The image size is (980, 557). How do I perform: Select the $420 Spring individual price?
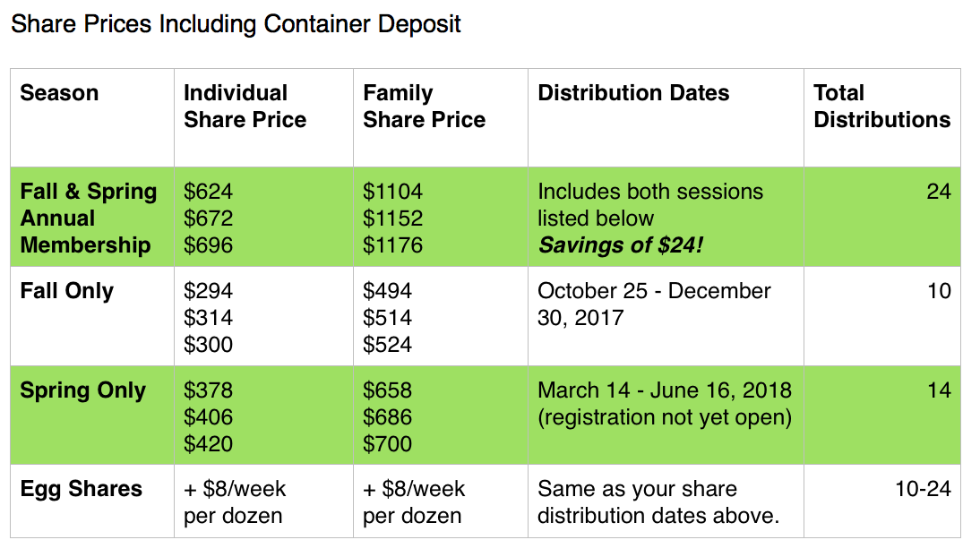pos(208,444)
